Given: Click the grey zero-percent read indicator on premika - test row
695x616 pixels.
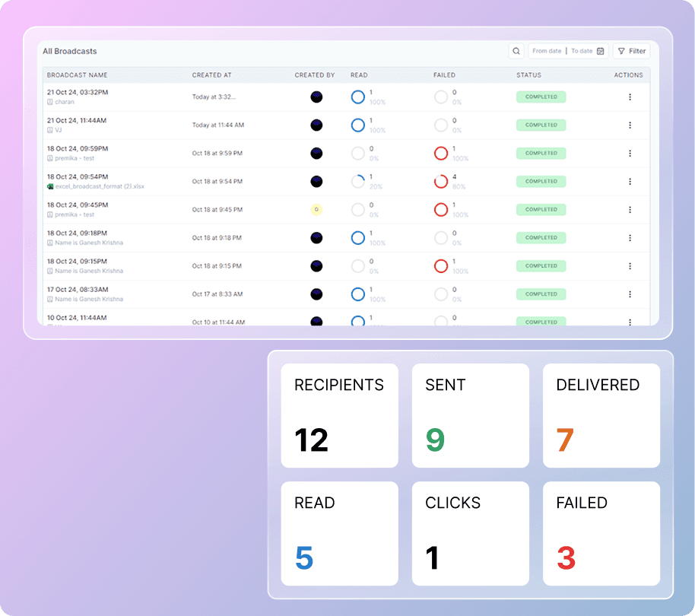Looking at the screenshot, I should (358, 153).
